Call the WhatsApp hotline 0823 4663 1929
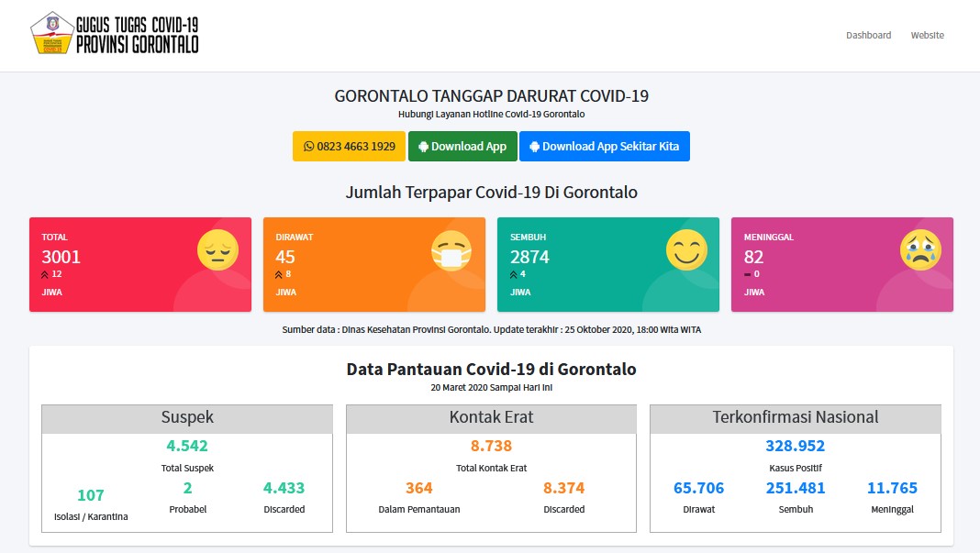The image size is (980, 553). (349, 147)
